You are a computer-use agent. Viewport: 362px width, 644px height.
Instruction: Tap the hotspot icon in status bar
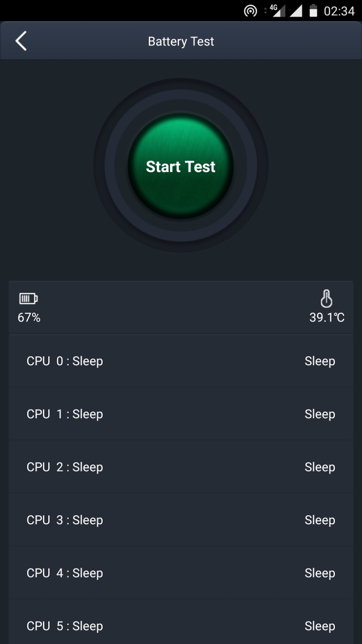point(250,11)
